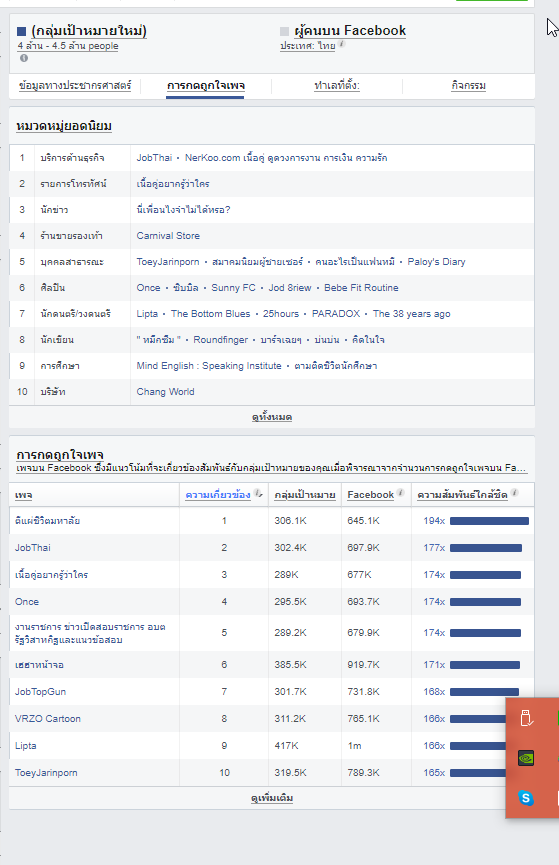Click 645.1K Facebook value for ดิแผ่ชีวิตมหาลัย
The height and width of the screenshot is (865, 559).
tap(363, 521)
